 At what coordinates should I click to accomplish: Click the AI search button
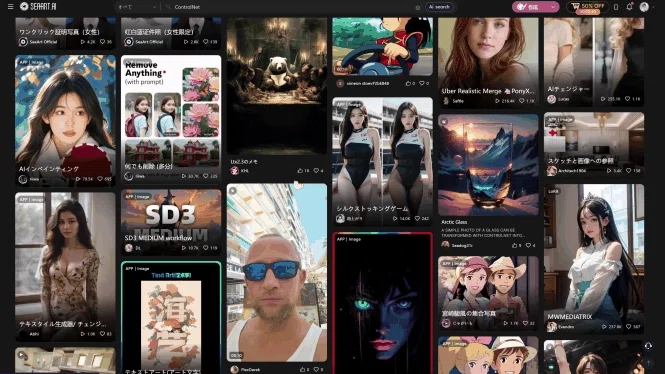pos(439,7)
